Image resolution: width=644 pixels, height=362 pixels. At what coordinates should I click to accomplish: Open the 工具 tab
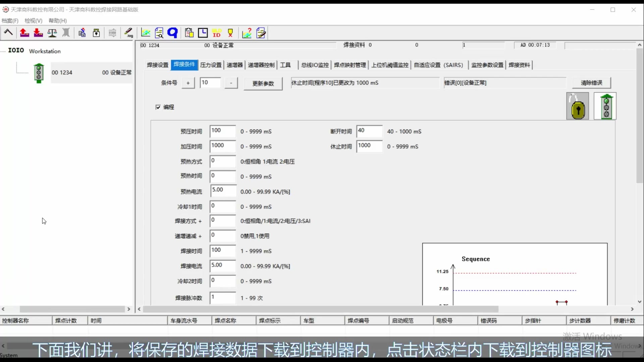coord(285,65)
